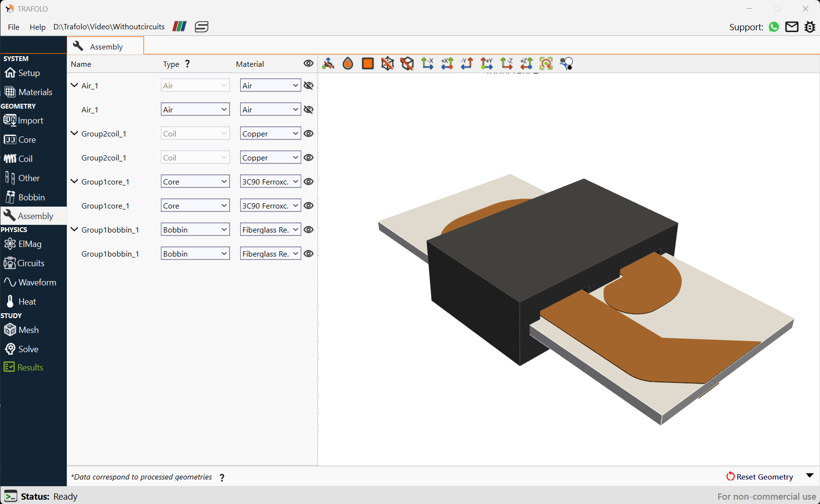This screenshot has width=820, height=504.
Task: Click the crossed-out wireframe cube icon
Action: click(387, 63)
